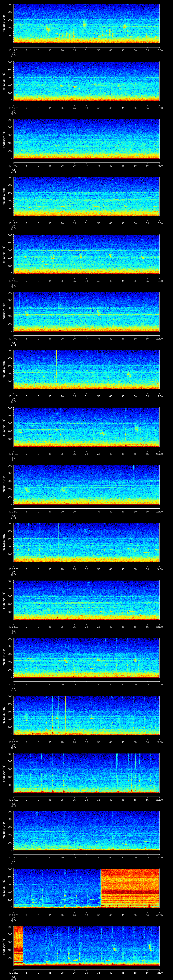Screen dimensions: 173x980
Task: Open the spectrogram panel starting at 13:16:00
Action: (86, 139)
